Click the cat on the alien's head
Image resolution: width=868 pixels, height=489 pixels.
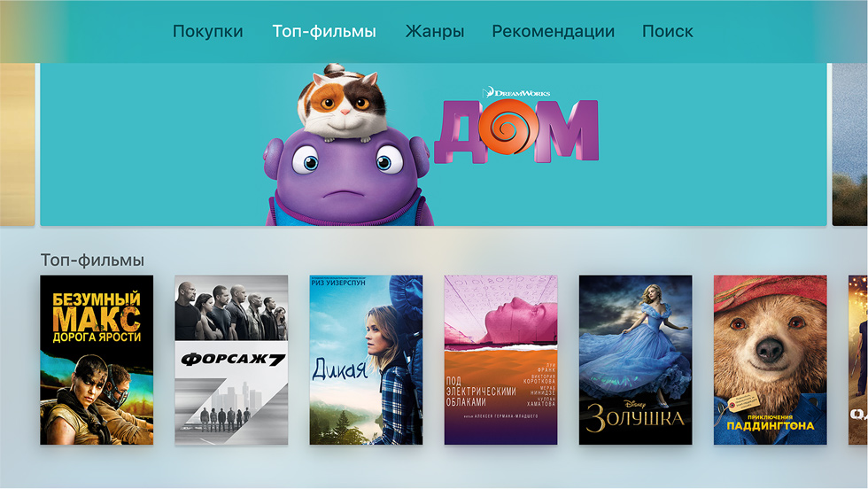340,104
